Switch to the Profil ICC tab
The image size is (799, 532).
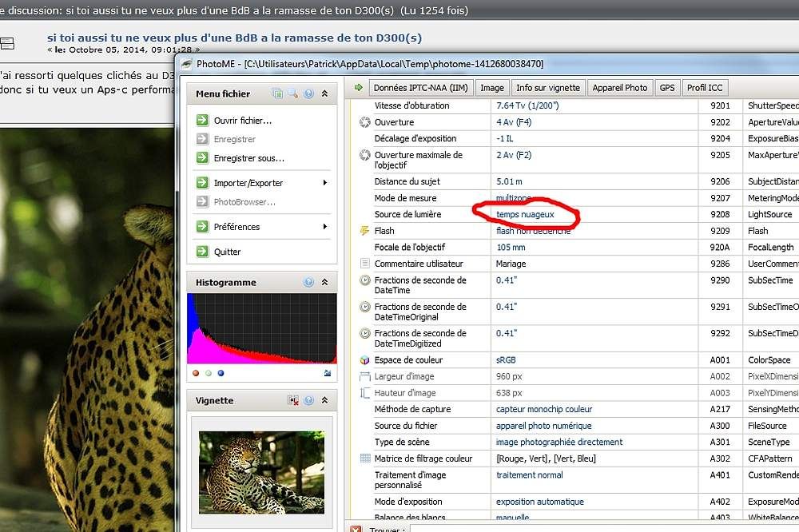point(705,88)
